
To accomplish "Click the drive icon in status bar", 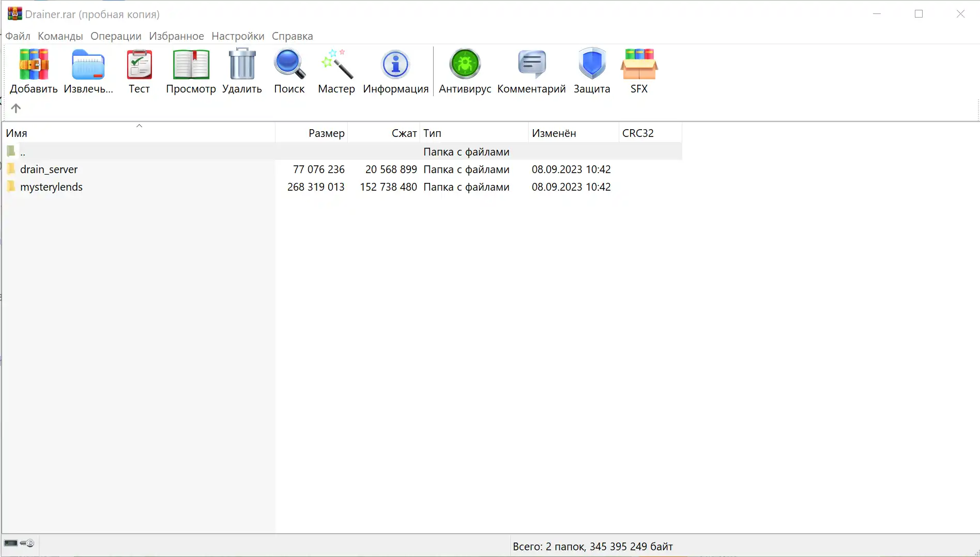I will pyautogui.click(x=11, y=543).
